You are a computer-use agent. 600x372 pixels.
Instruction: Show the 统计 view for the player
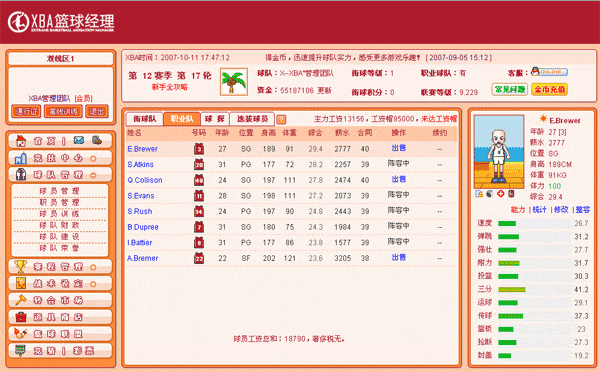coord(540,210)
